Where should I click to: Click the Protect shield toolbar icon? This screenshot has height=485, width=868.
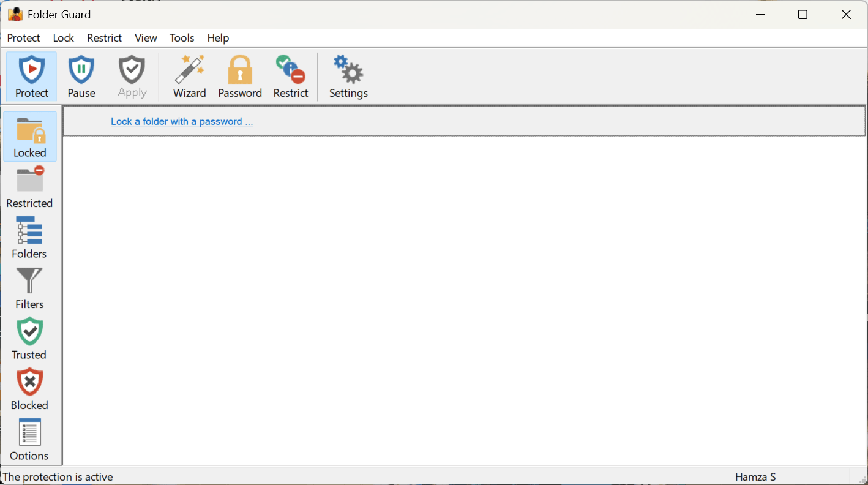pos(31,77)
